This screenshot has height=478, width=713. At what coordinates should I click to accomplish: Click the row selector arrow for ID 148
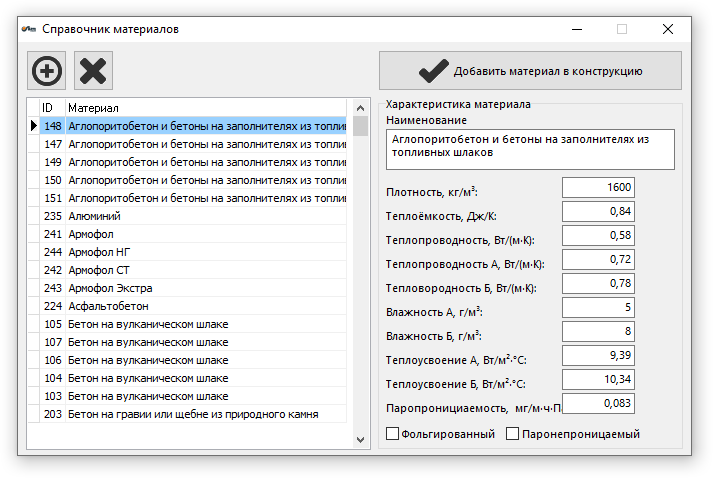point(34,126)
